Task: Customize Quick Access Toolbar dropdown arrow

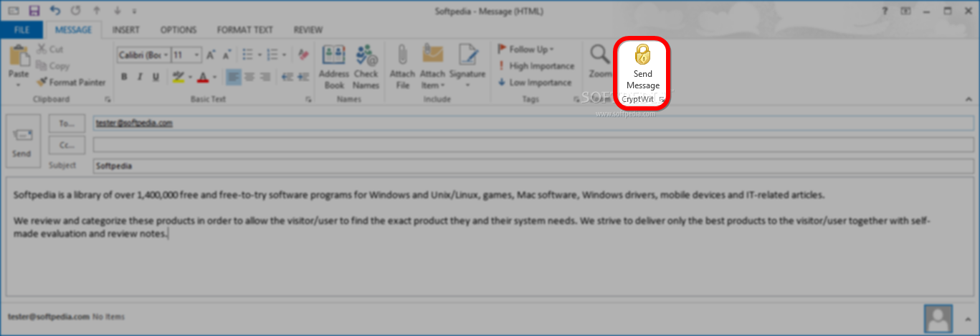Action: pyautogui.click(x=135, y=11)
